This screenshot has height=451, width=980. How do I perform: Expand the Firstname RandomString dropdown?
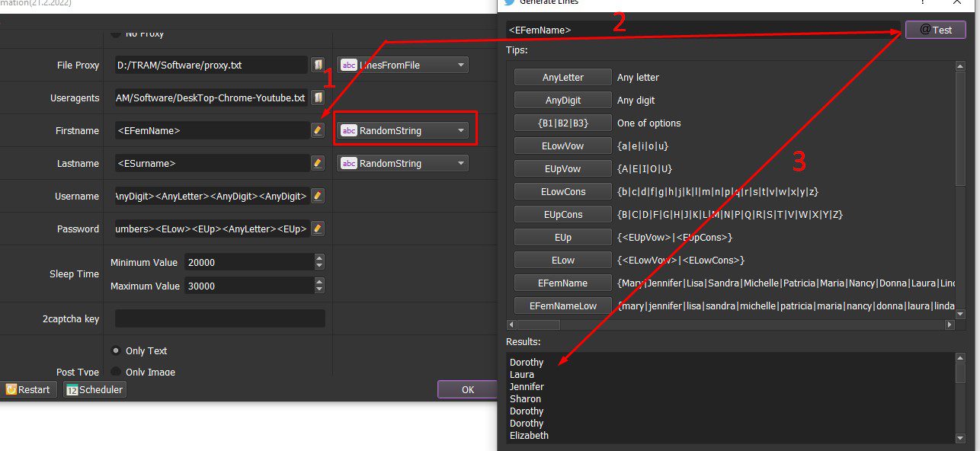point(403,130)
